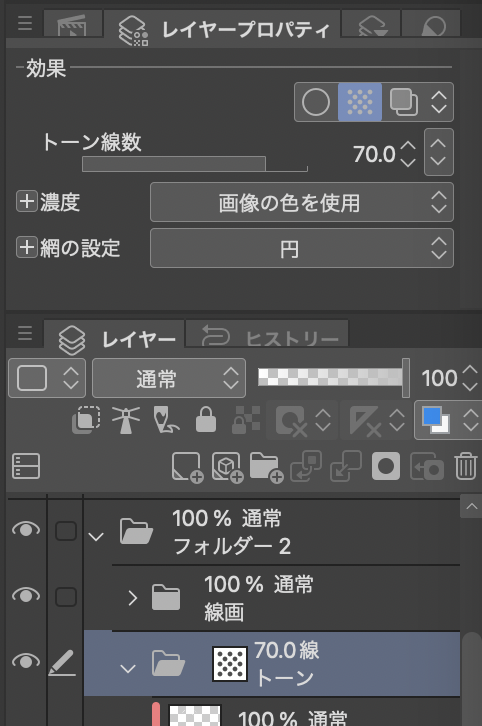Open the 濃度 dropdown showing 画像の色を使用

click(x=301, y=202)
